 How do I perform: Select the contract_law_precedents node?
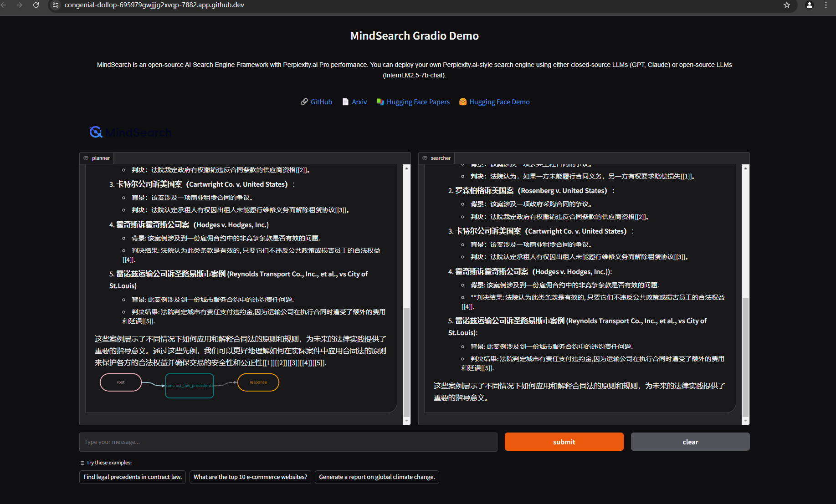(190, 386)
